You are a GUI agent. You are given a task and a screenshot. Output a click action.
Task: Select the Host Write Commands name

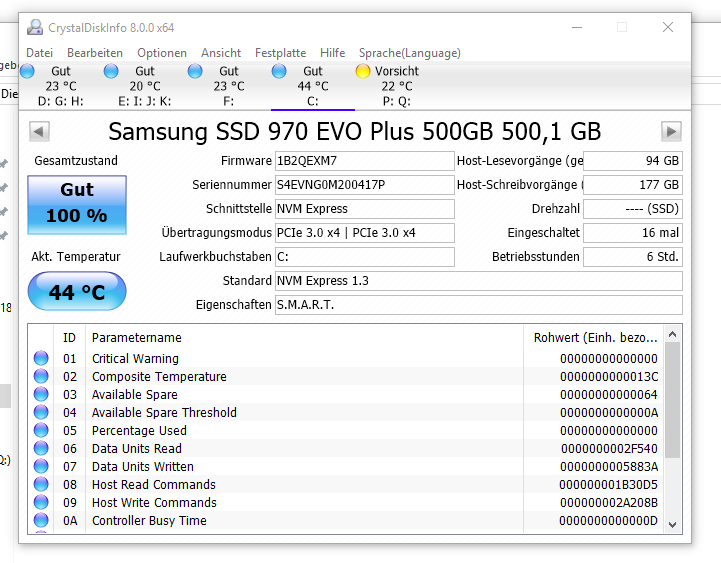point(154,502)
